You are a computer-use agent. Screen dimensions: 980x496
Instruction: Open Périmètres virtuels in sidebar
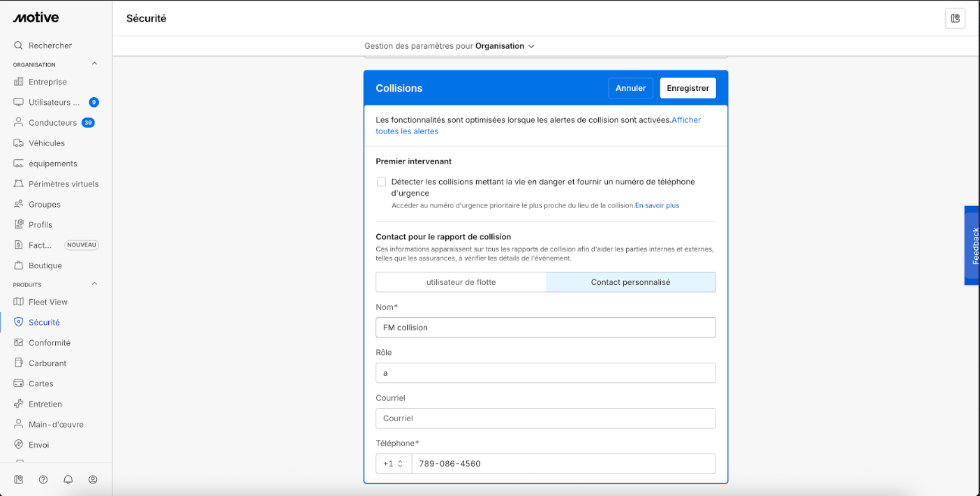63,184
